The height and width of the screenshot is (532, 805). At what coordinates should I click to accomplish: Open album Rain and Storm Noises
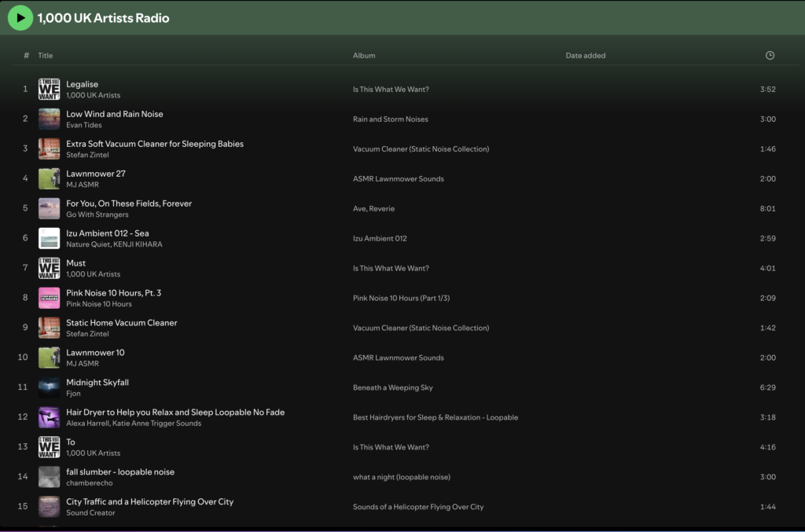pos(390,119)
